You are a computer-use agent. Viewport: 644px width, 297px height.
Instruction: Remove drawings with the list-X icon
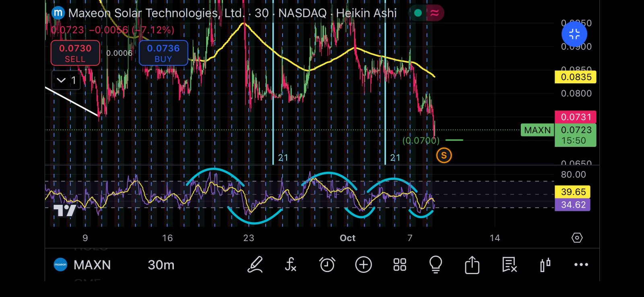509,265
